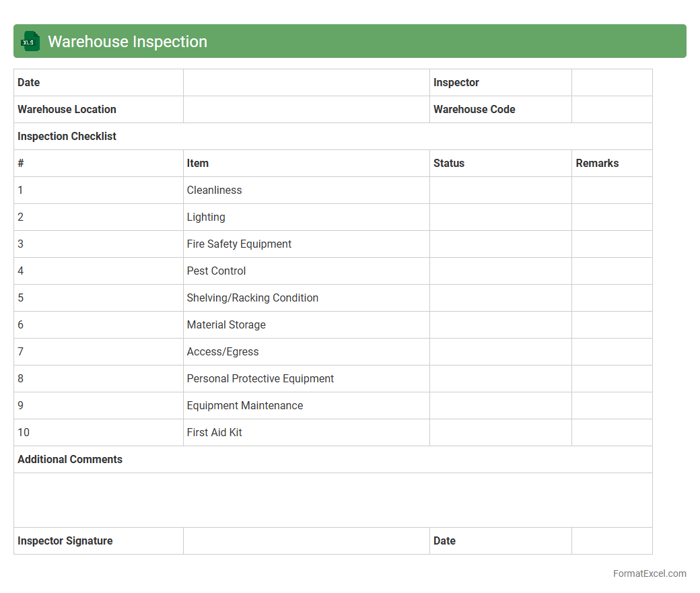Select the Warehouse Code value cell
Viewport: 700px width, 593px height.
tap(611, 110)
